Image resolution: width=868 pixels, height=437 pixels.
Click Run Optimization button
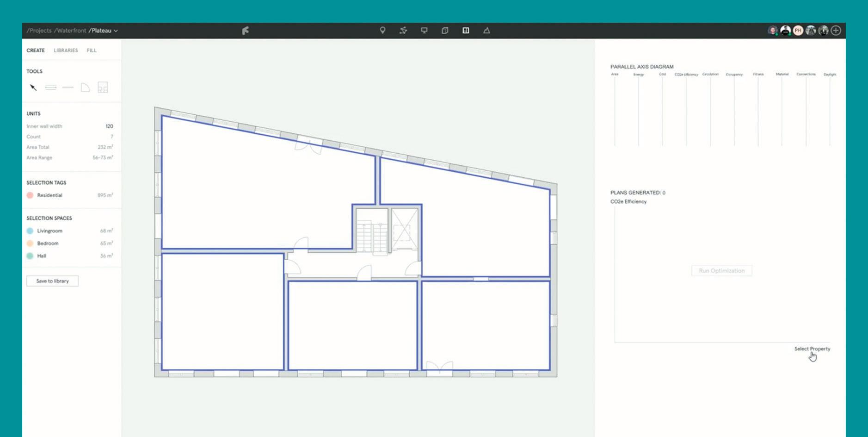722,271
